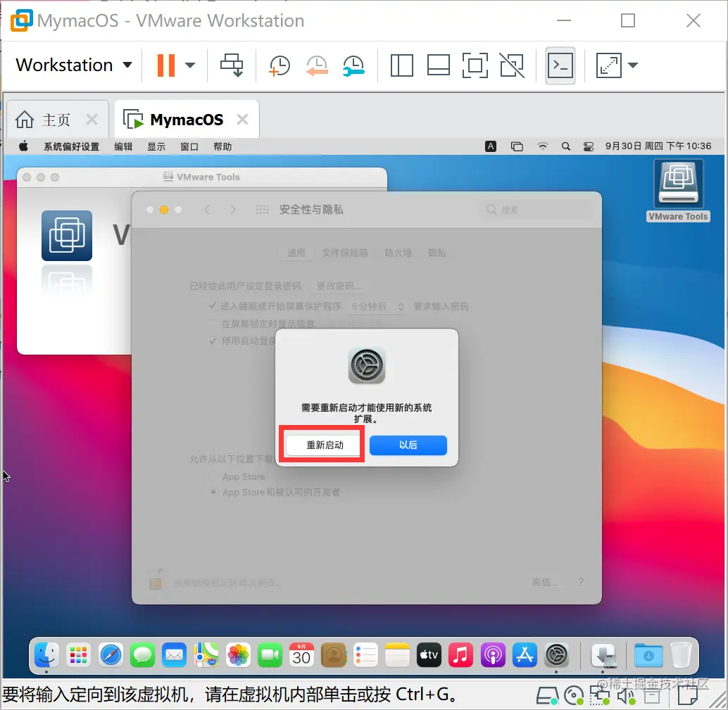This screenshot has height=710, width=728.
Task: Open the Workstation menu dropdown
Action: click(x=73, y=65)
